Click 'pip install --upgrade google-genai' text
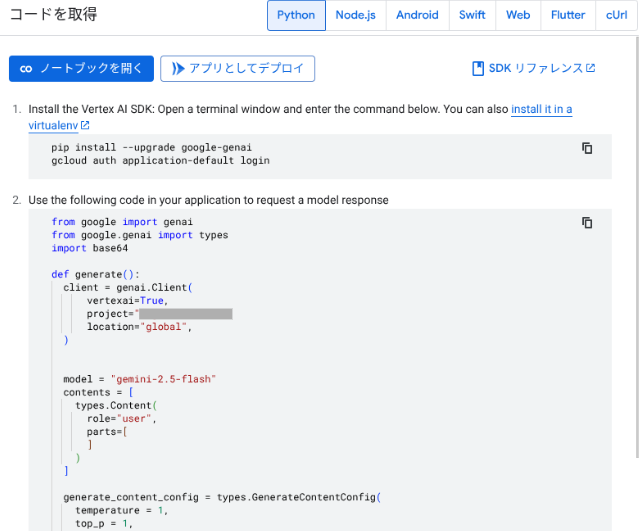 coord(151,147)
